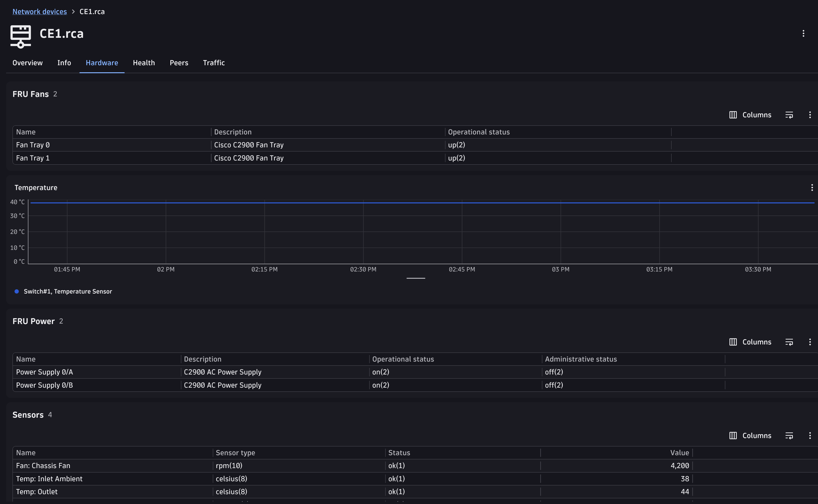The image size is (818, 504).
Task: Click the FRU Power section heading
Action: click(34, 321)
